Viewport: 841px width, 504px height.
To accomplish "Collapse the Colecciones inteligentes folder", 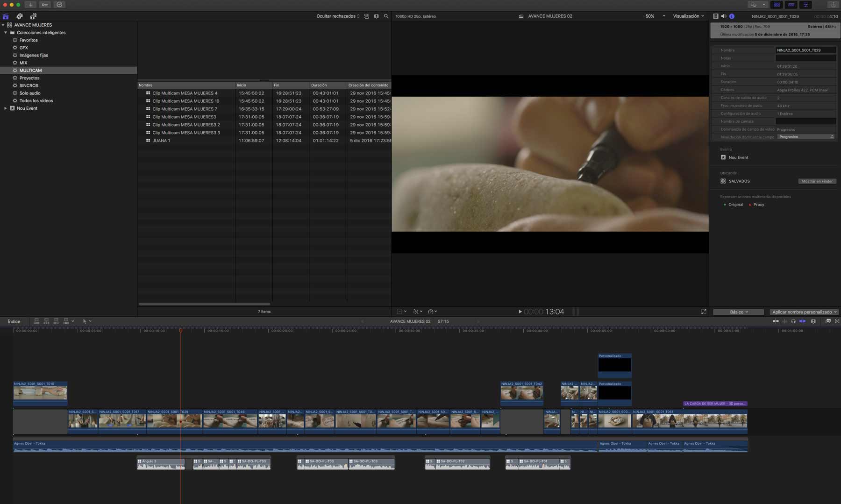I will 6,33.
